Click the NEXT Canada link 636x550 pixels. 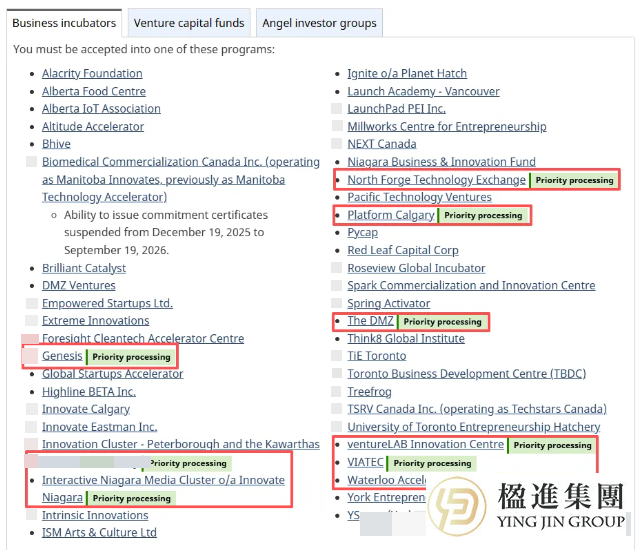pos(382,144)
